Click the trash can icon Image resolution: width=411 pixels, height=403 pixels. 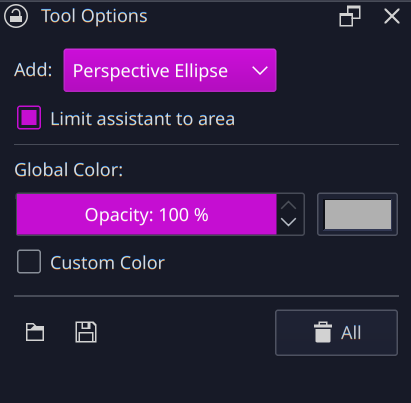(323, 332)
